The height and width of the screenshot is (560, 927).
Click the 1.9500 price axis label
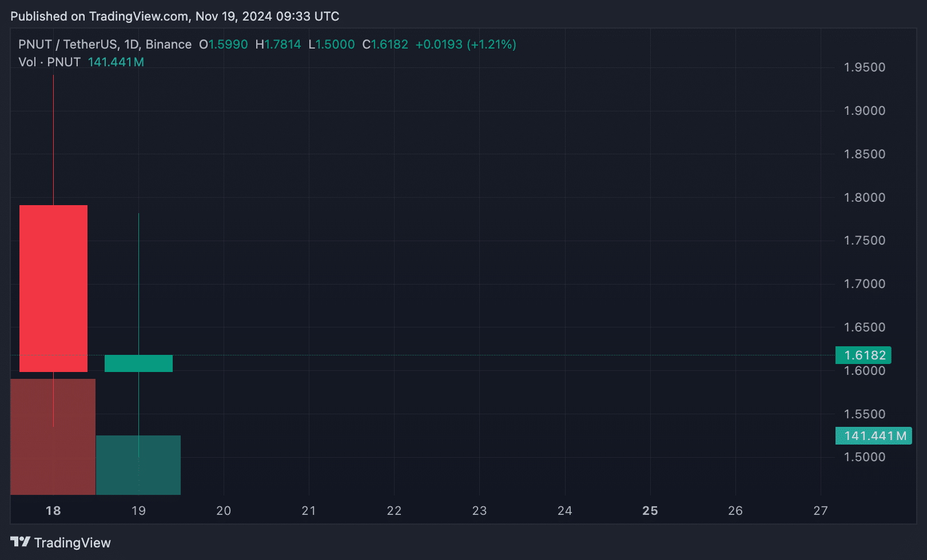[x=864, y=67]
